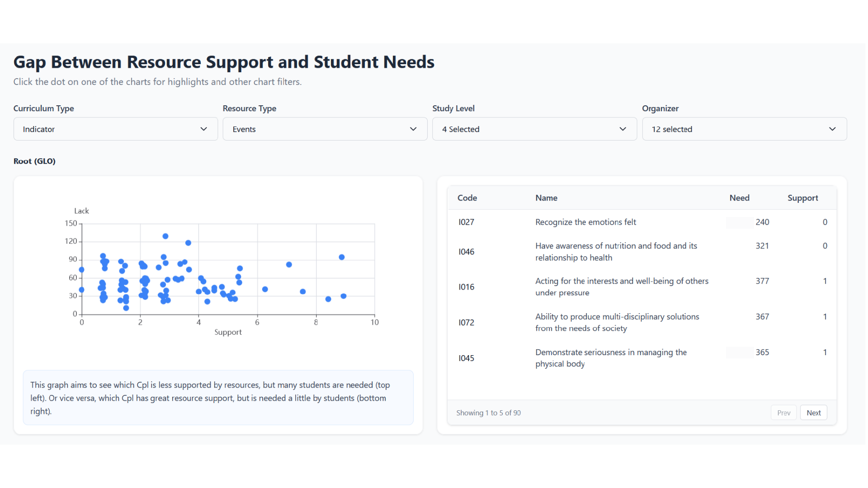Click the Root (GLO) label
Screen dimensions: 868x488
[x=34, y=161]
